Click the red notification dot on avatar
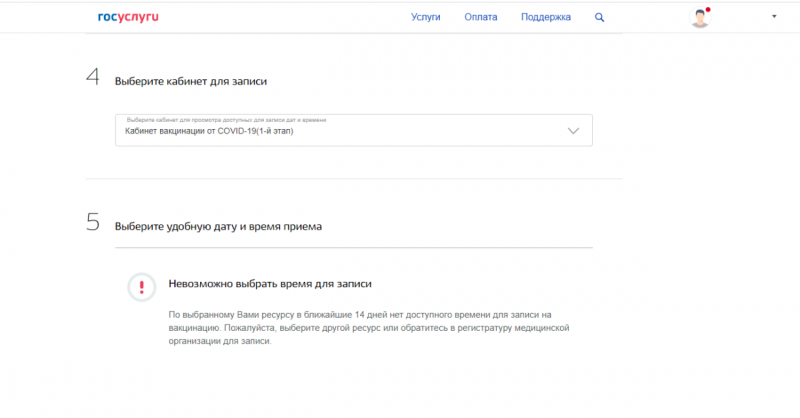This screenshot has width=800, height=418. pos(708,10)
